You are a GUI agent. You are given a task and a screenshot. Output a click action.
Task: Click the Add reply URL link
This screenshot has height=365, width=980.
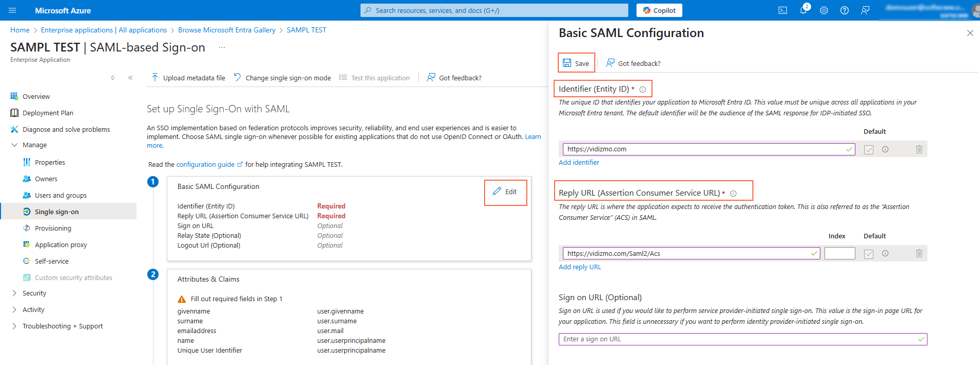point(579,267)
